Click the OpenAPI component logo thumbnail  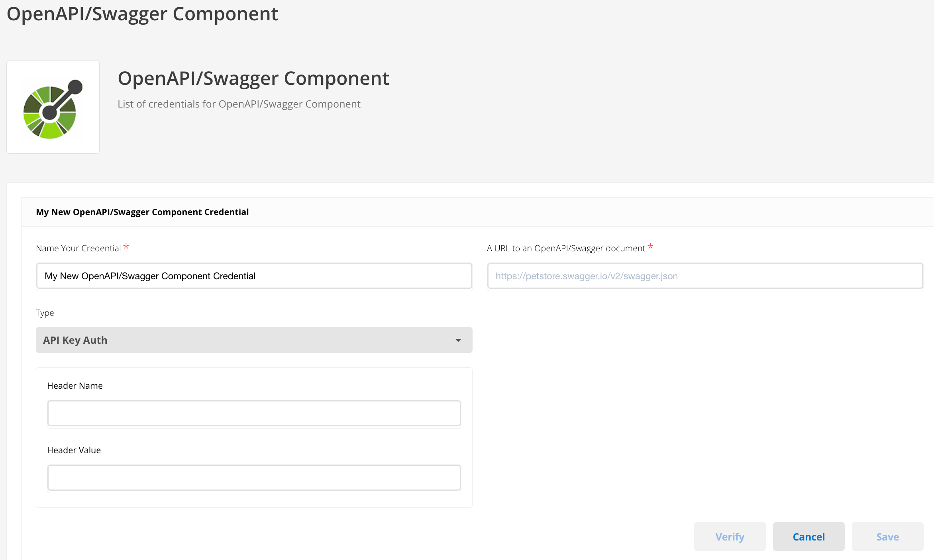(x=53, y=107)
